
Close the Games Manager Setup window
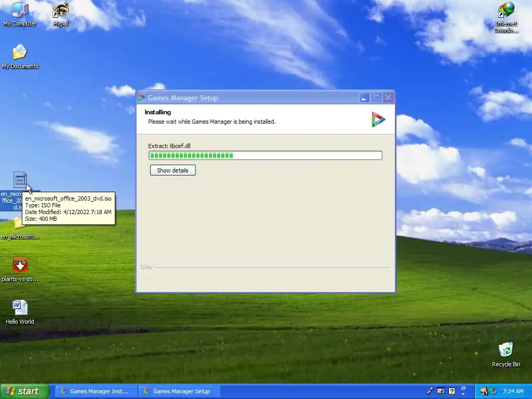tap(388, 98)
